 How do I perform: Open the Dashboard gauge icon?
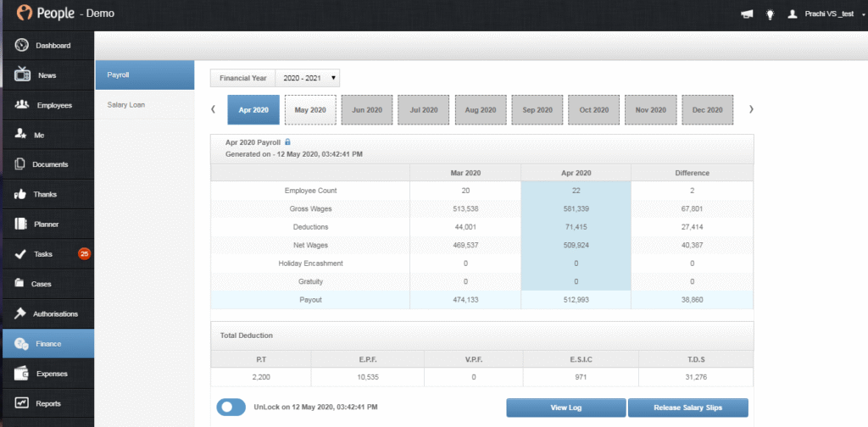tap(21, 46)
